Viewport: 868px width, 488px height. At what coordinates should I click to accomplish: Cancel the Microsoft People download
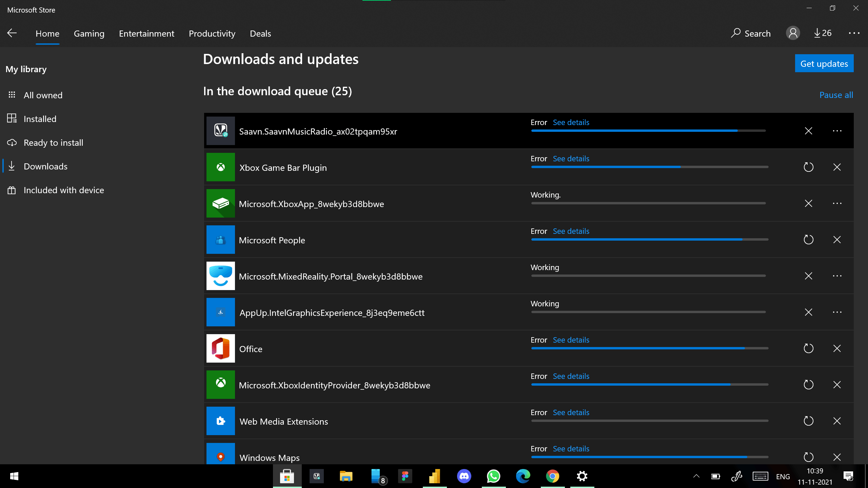click(x=837, y=240)
